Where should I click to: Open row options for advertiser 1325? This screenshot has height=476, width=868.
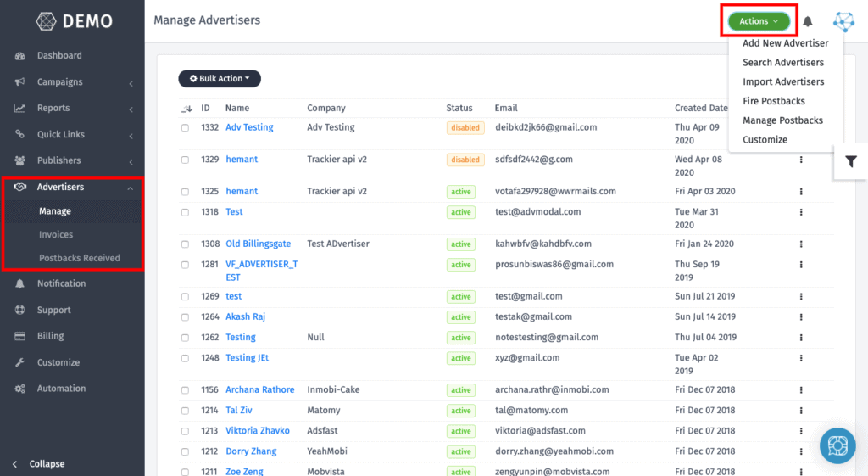tap(801, 192)
